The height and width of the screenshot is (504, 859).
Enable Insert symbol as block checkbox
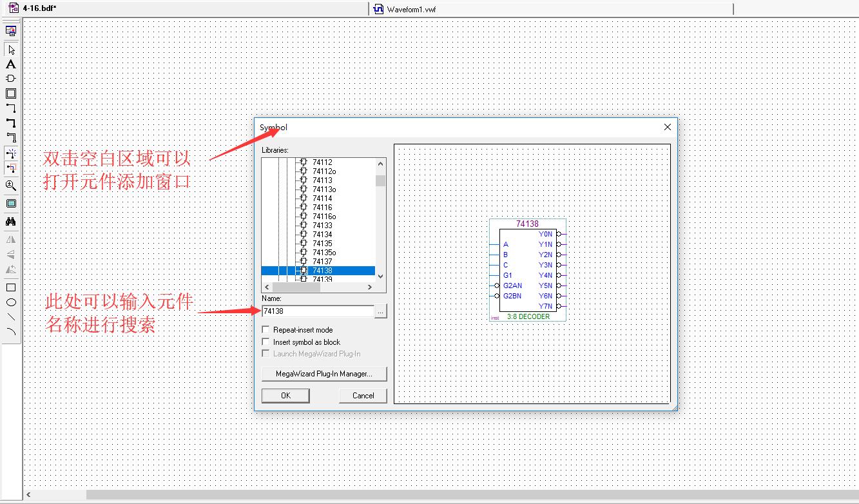pos(265,342)
